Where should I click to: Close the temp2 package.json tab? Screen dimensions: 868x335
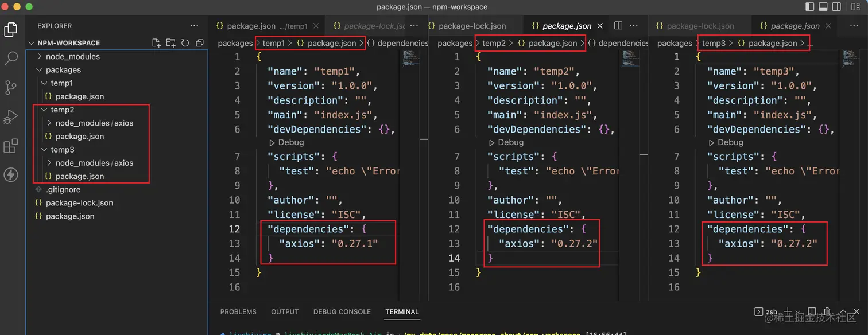point(600,26)
